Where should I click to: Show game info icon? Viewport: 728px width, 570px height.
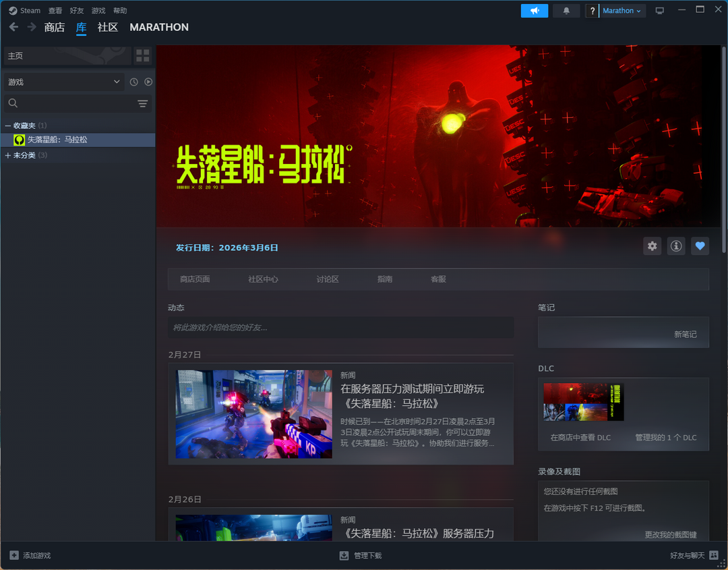coord(676,246)
